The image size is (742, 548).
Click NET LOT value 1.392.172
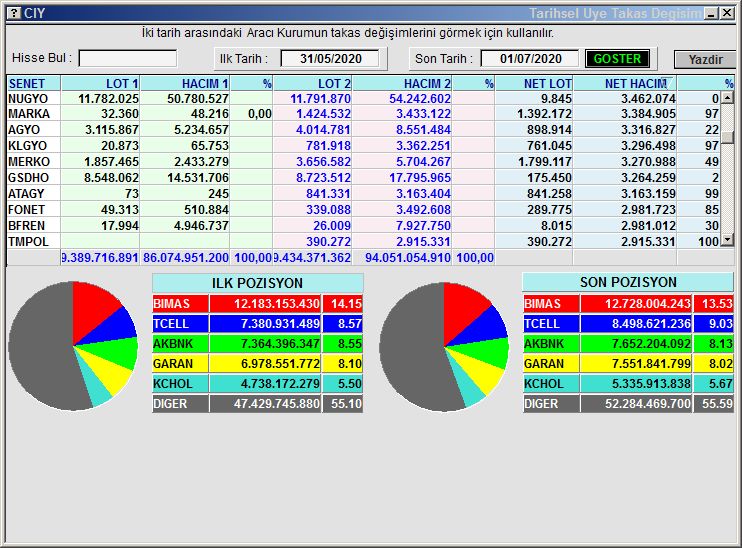point(544,114)
